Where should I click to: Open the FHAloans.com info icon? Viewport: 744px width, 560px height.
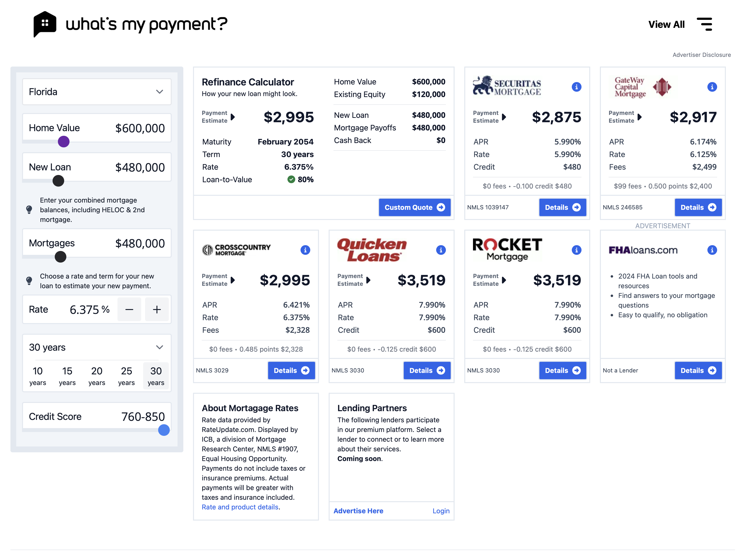point(712,250)
